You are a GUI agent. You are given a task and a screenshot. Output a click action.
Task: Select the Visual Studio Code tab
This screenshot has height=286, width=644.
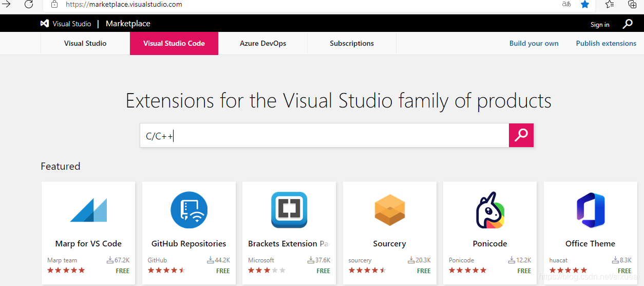coord(174,43)
